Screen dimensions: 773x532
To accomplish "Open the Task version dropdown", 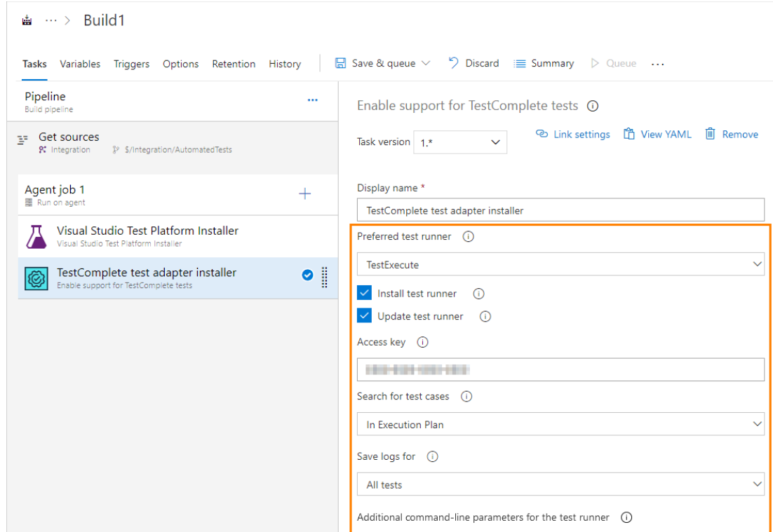I will (x=460, y=142).
